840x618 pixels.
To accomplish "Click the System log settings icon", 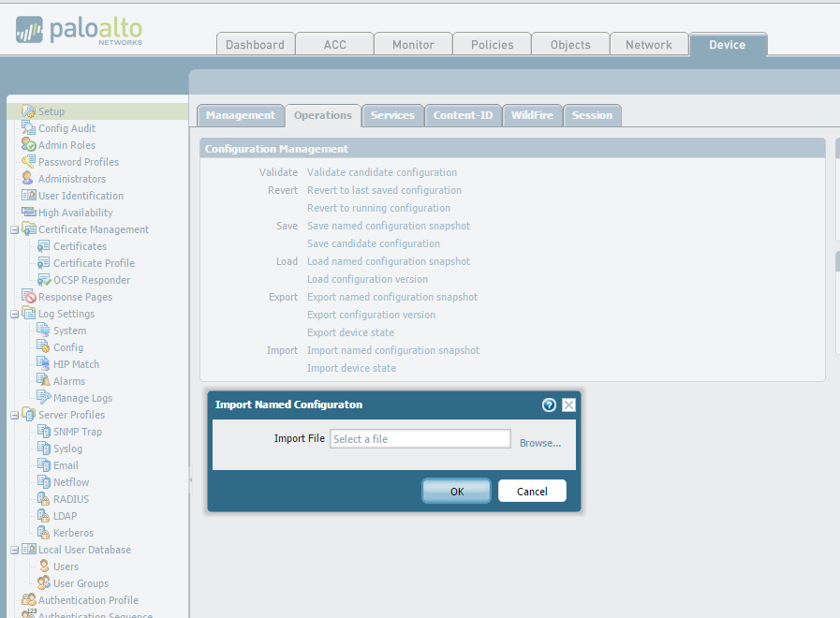I will (x=43, y=330).
